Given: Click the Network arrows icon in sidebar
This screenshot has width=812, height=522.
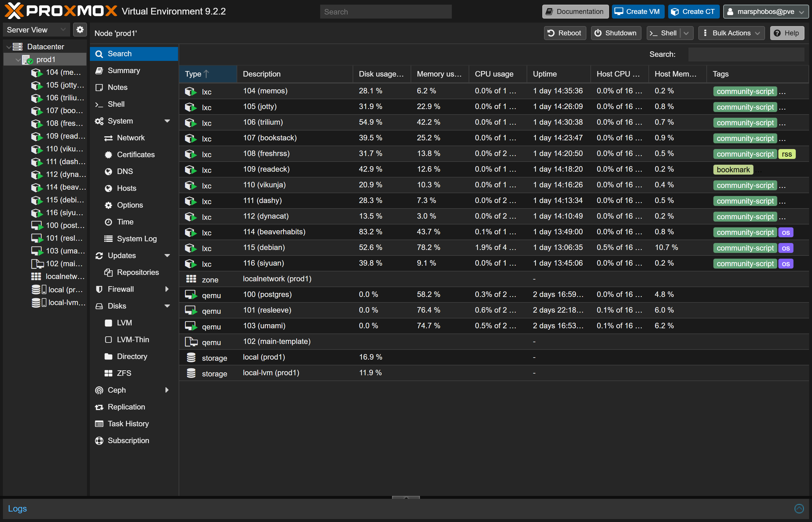Looking at the screenshot, I should [108, 138].
